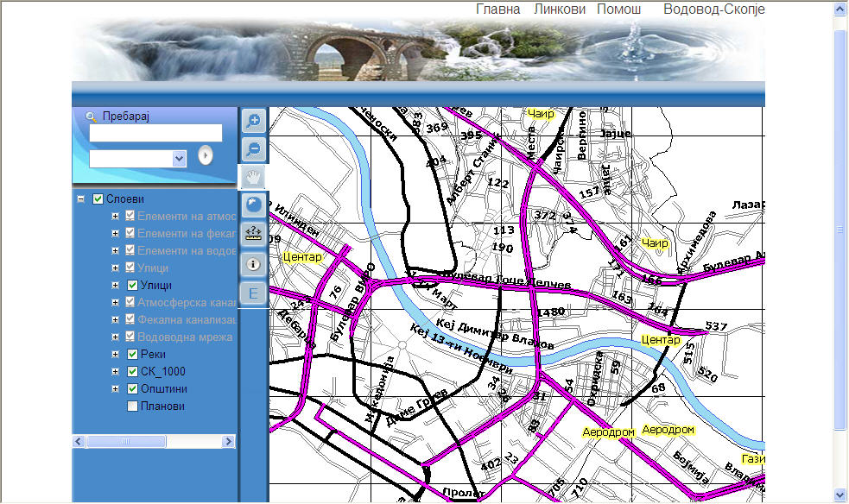
Task: Activate the Pan (hand) tool
Action: coord(253,178)
